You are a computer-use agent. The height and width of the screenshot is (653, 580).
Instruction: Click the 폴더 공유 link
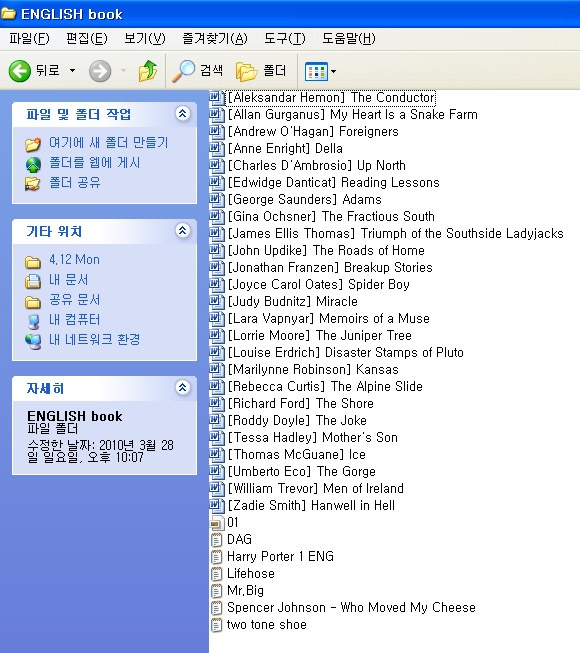click(75, 182)
